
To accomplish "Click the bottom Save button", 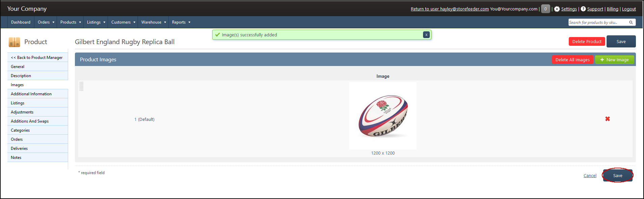I will [618, 175].
